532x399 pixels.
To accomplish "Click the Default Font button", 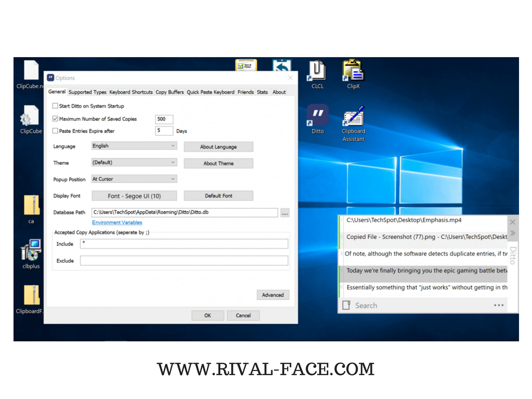I will tap(219, 196).
